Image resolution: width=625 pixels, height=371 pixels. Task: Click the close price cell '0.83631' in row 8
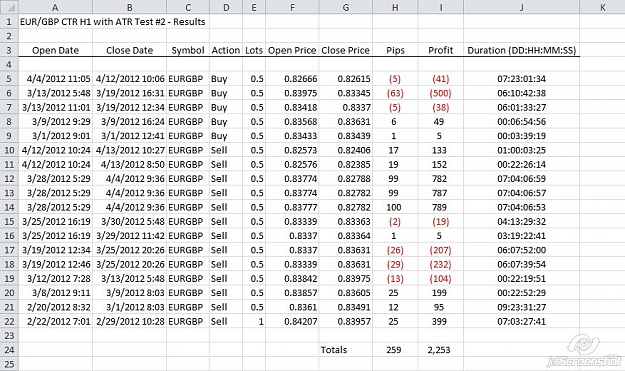point(346,122)
